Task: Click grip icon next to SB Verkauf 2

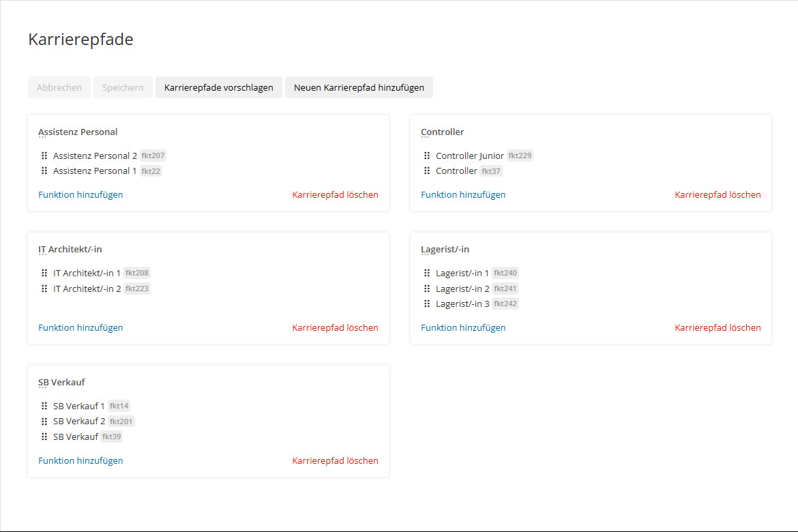Action: 44,422
